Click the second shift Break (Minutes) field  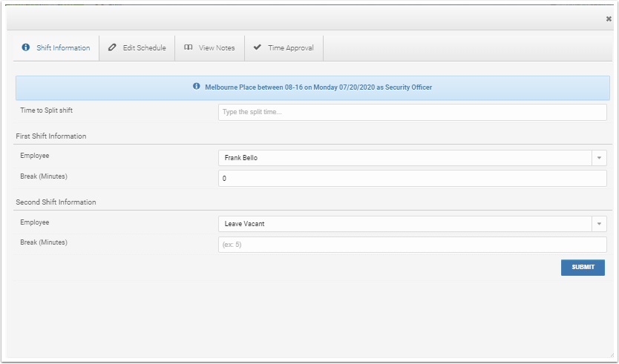[x=412, y=245]
